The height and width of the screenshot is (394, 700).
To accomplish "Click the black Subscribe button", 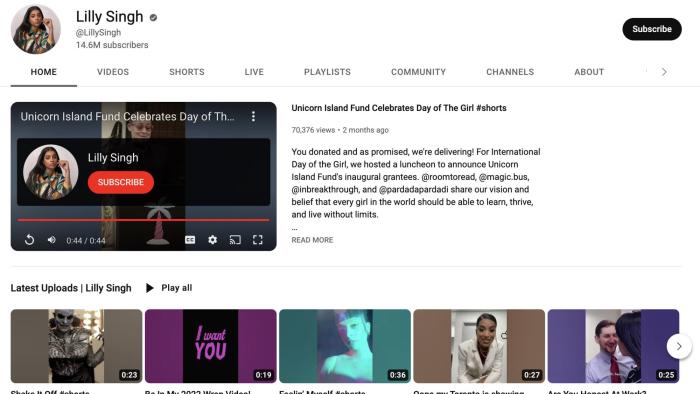I will point(652,29).
